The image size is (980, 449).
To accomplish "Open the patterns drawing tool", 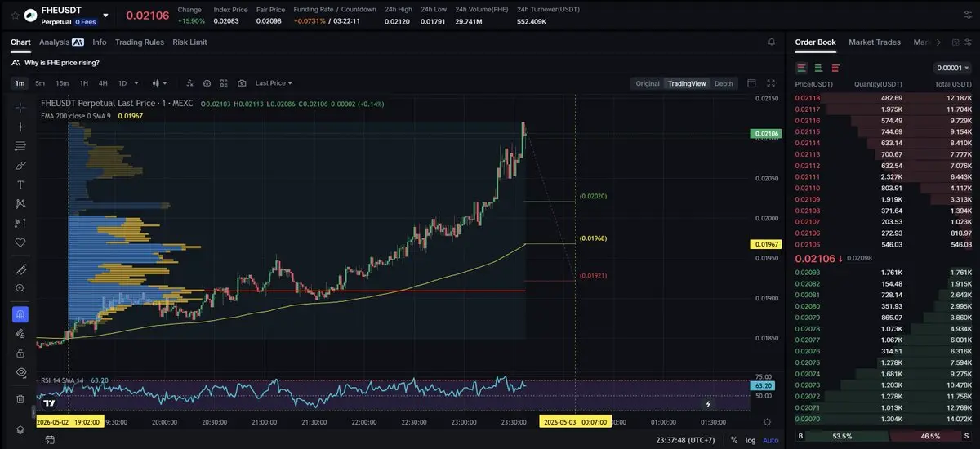I will (20, 203).
